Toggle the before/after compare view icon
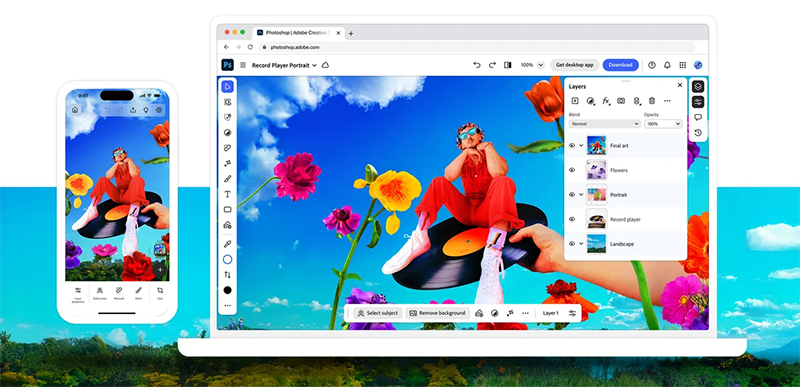This screenshot has width=800, height=387. pos(508,65)
